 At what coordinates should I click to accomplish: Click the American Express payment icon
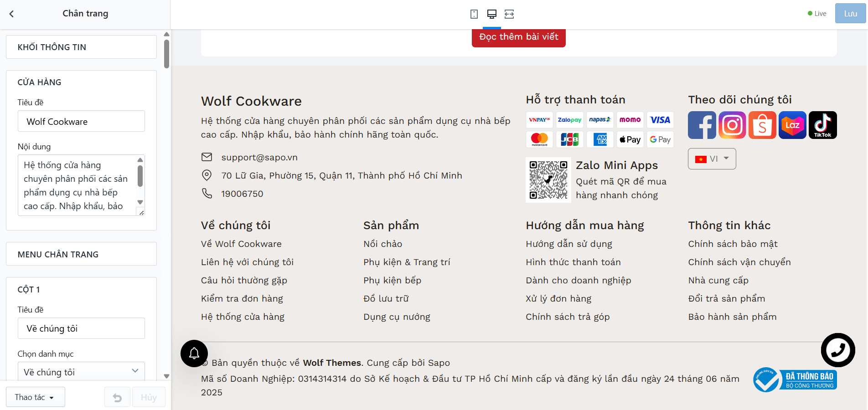pos(600,139)
